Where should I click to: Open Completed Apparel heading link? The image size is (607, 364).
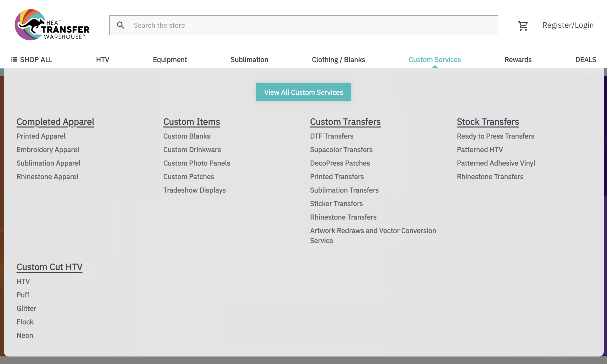(x=55, y=122)
